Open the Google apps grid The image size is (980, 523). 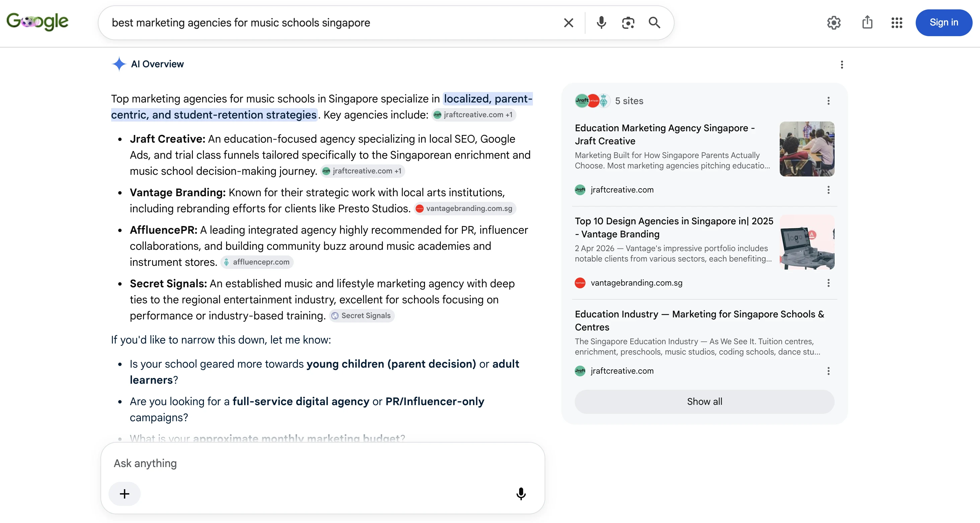[x=897, y=23]
